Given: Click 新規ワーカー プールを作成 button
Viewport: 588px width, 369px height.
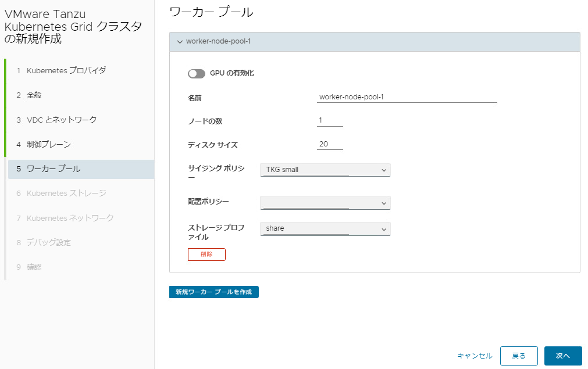Looking at the screenshot, I should pyautogui.click(x=213, y=292).
